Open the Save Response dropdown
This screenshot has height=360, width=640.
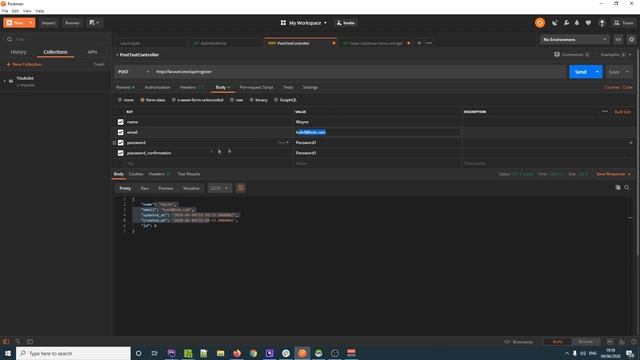click(x=613, y=174)
